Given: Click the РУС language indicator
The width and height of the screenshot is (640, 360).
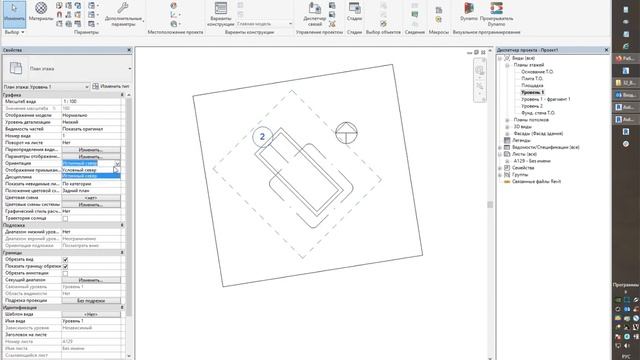Looking at the screenshot, I should (626, 356).
